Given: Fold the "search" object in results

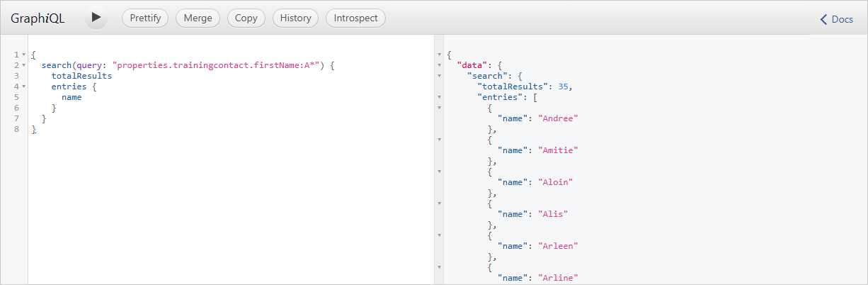Looking at the screenshot, I should 439,76.
